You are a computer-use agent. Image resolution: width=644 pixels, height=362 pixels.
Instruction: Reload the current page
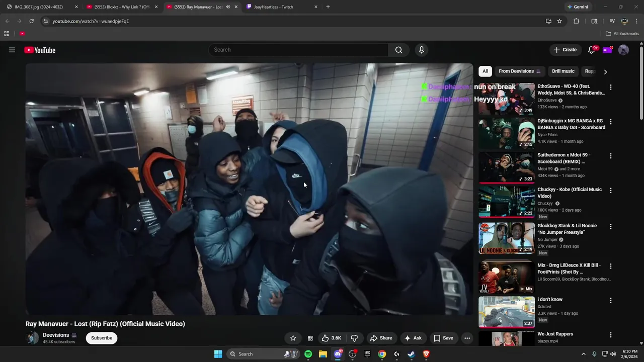[31, 21]
